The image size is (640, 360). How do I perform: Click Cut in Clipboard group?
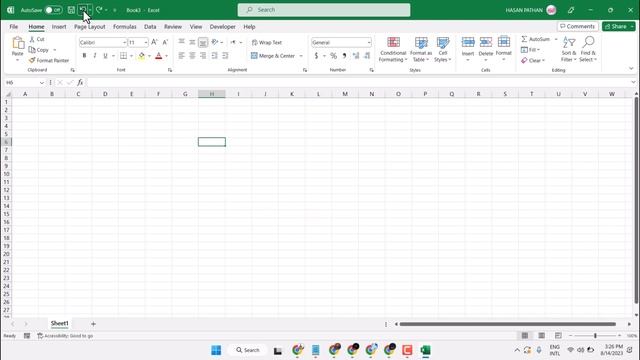[37, 39]
